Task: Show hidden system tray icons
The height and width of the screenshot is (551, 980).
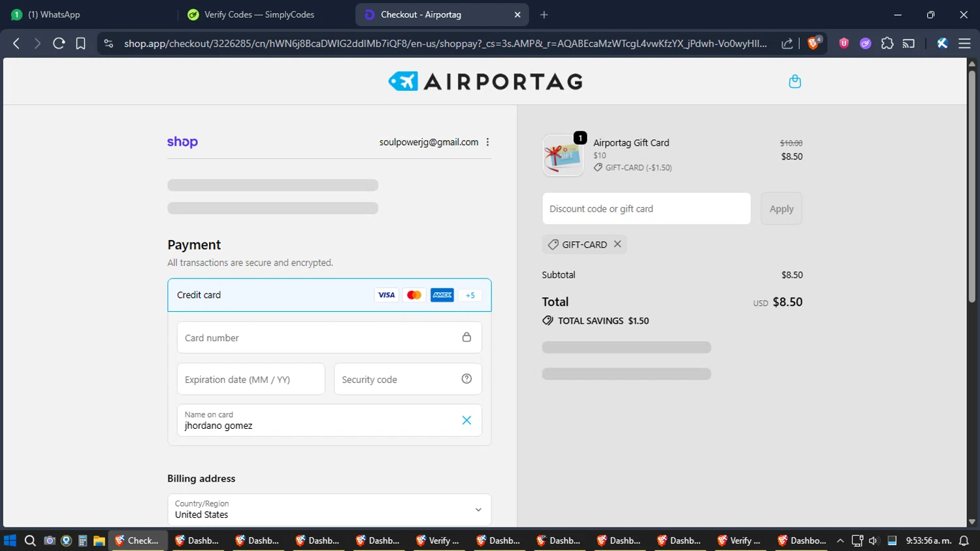Action: pyautogui.click(x=840, y=541)
